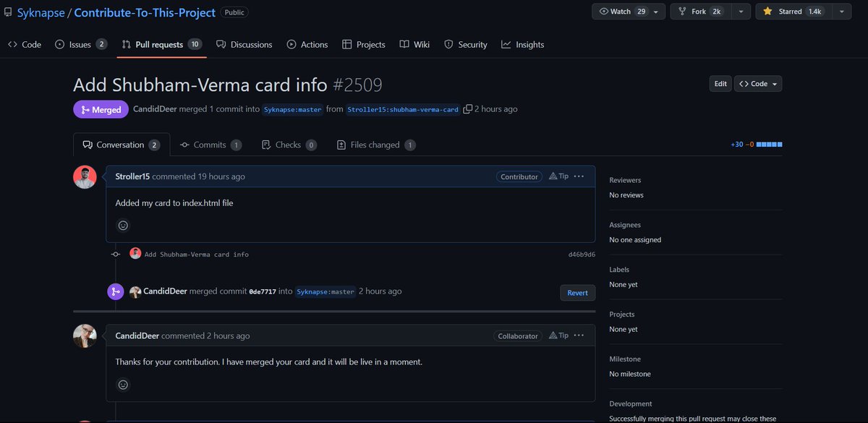Click the diffstat colored blocks indicator

click(769, 145)
